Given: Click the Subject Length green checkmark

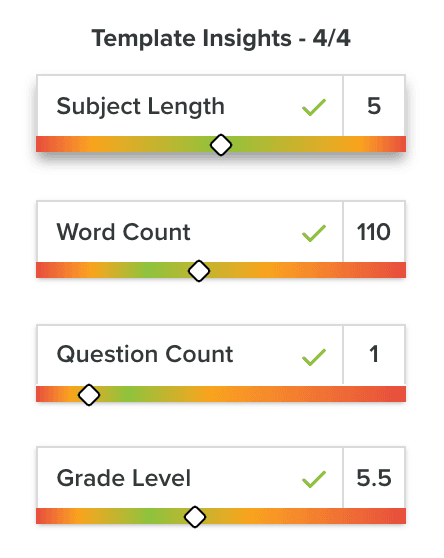Looking at the screenshot, I should click(x=314, y=107).
